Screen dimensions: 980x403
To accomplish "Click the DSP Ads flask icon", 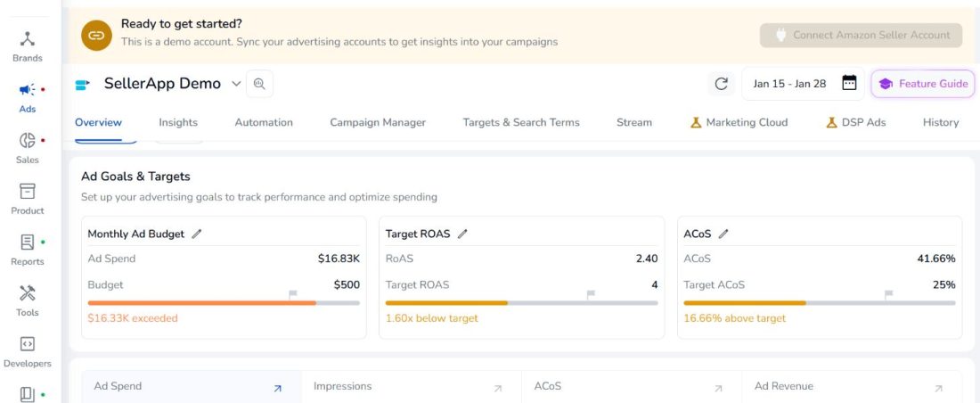I will pos(831,123).
